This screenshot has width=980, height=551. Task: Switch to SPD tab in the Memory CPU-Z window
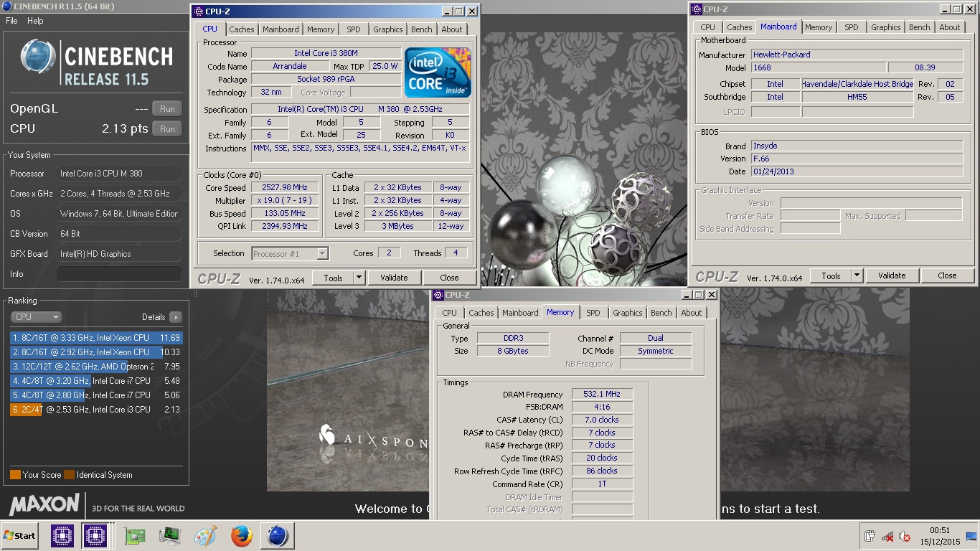click(x=593, y=313)
